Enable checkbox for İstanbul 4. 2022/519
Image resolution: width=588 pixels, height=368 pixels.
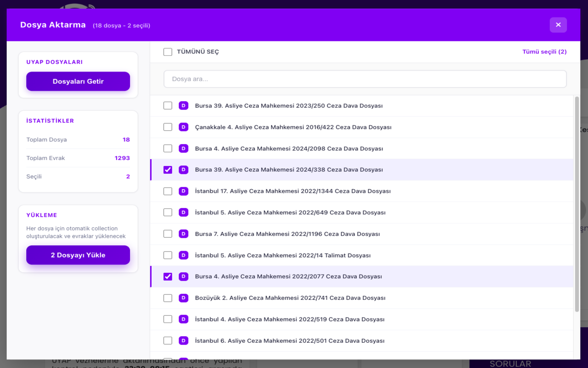(x=168, y=319)
